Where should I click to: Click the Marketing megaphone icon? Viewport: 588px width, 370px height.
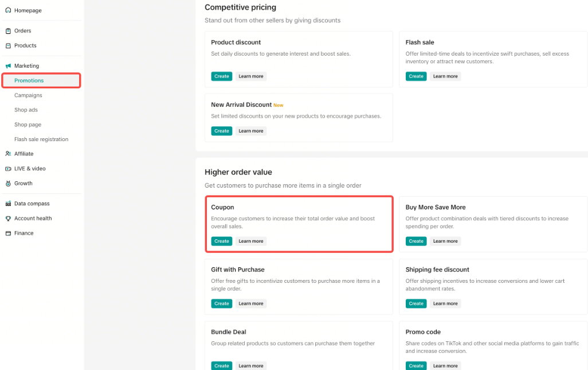point(8,66)
